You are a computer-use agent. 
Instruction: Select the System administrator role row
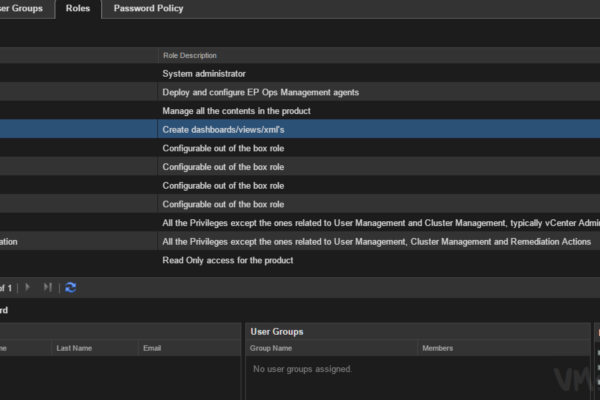204,73
